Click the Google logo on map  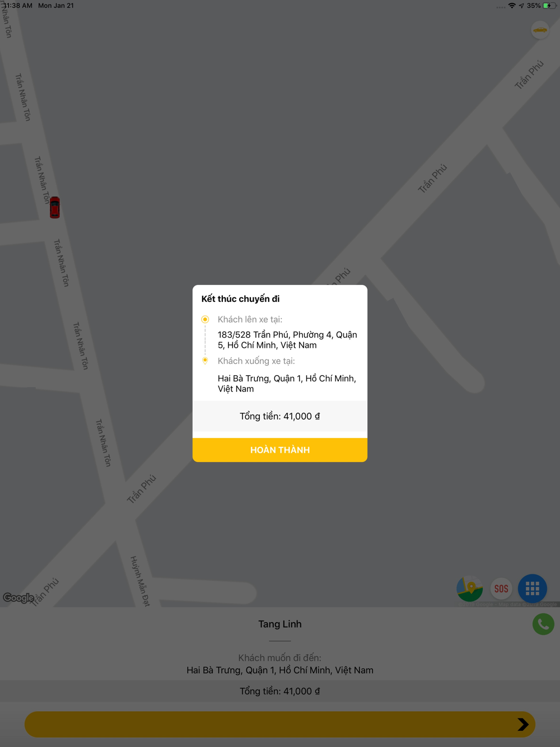pyautogui.click(x=18, y=597)
